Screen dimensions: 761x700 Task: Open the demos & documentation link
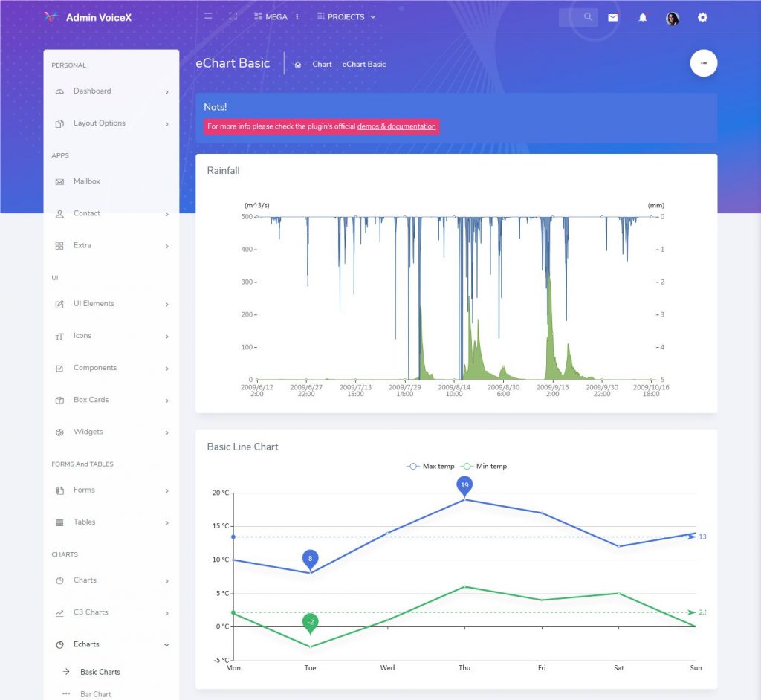[396, 126]
